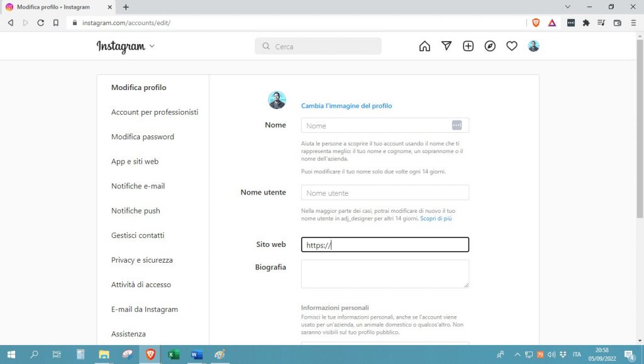Open tab search chevron in title bar
The image size is (644, 364).
tap(567, 7)
